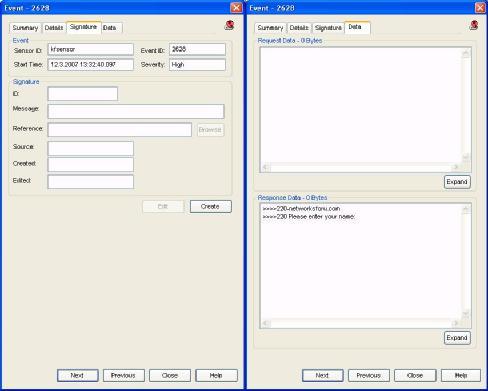Screen dimensions: 488x391
Task: Click Next in left Event window
Action: (x=78, y=375)
